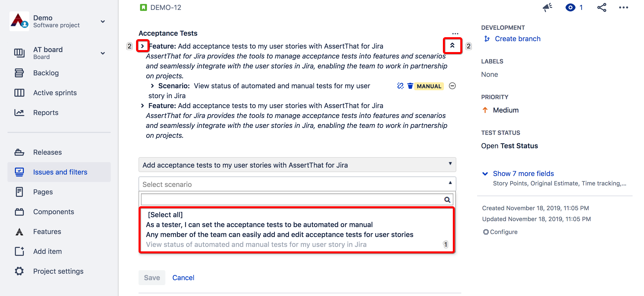Click the Medium priority value
The width and height of the screenshot is (644, 296).
tap(505, 110)
